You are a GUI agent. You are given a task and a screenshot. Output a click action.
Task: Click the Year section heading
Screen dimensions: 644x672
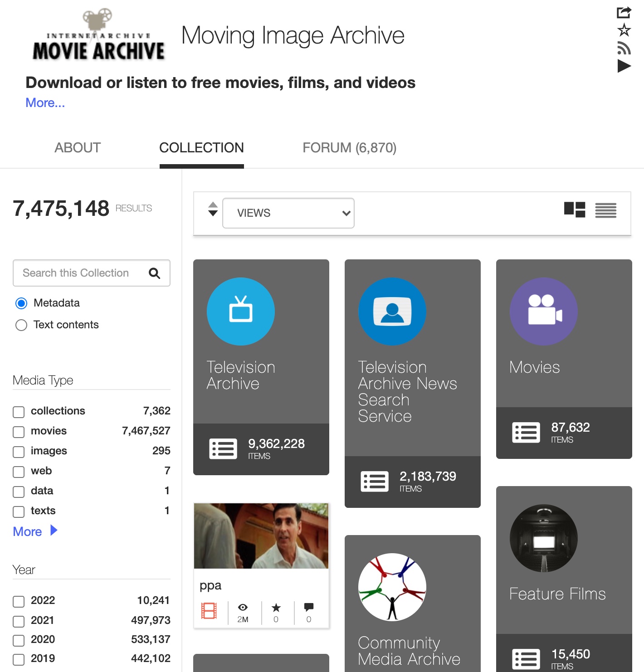pos(24,570)
